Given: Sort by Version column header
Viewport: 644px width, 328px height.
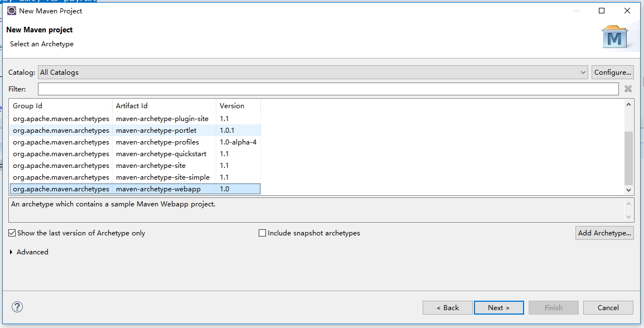Looking at the screenshot, I should (238, 105).
